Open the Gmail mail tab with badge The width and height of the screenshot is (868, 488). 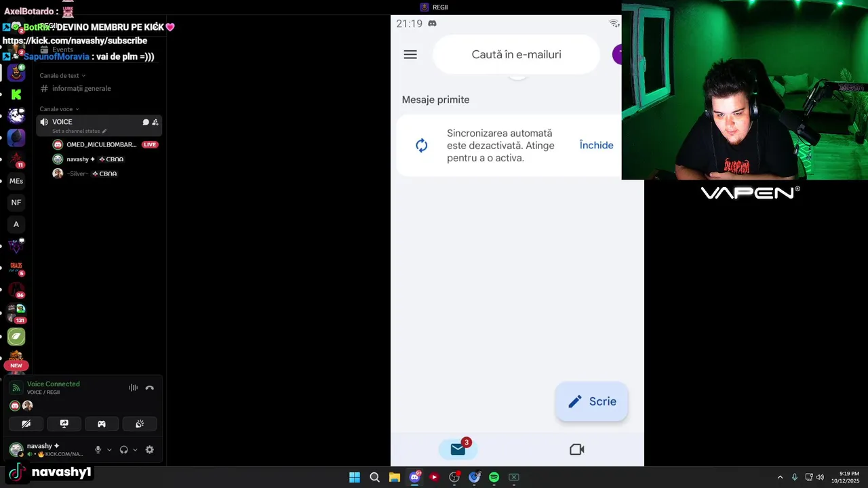pyautogui.click(x=458, y=449)
